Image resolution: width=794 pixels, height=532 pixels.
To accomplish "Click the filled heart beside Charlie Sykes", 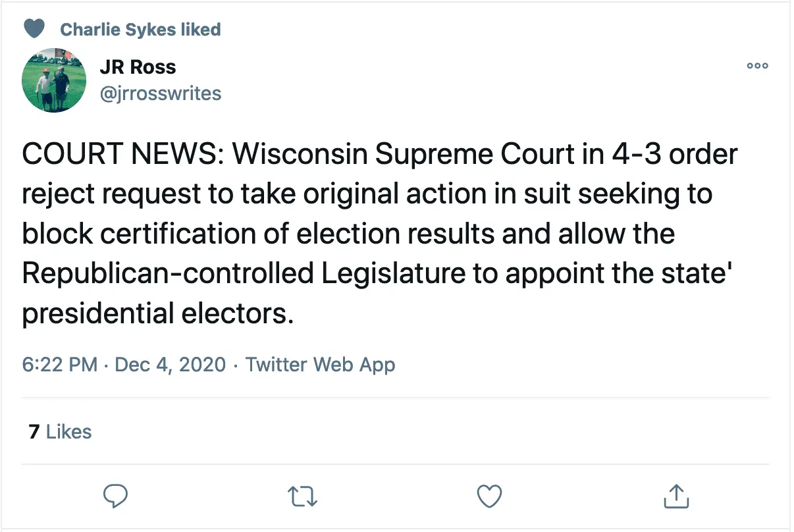I will point(34,29).
